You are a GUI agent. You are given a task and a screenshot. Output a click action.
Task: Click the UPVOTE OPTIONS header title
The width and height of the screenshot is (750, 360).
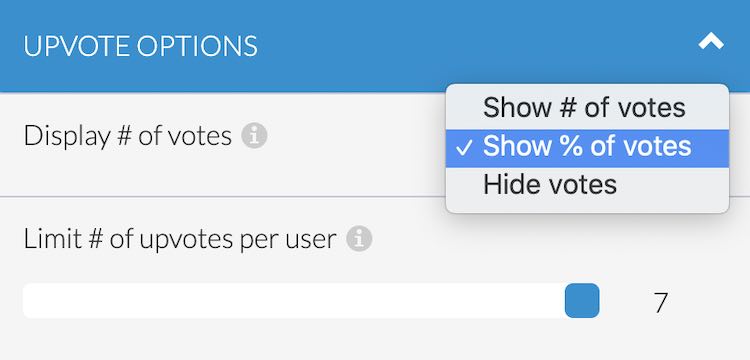tap(140, 46)
